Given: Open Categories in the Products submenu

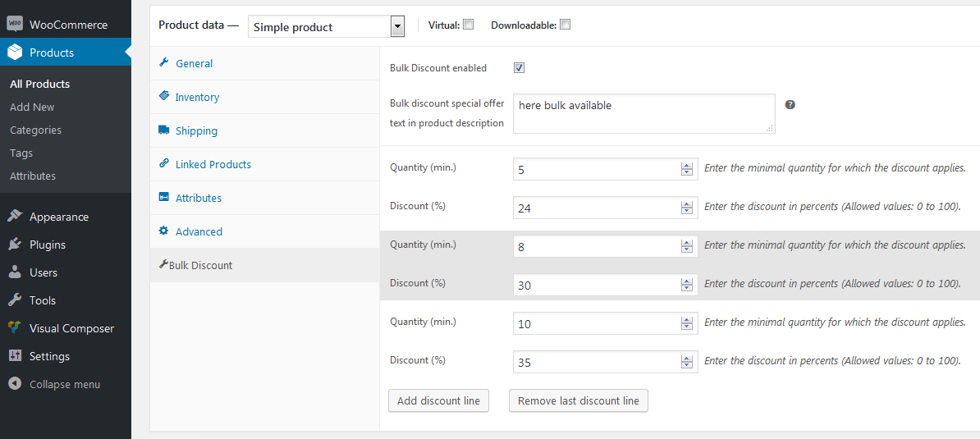Looking at the screenshot, I should click(35, 130).
